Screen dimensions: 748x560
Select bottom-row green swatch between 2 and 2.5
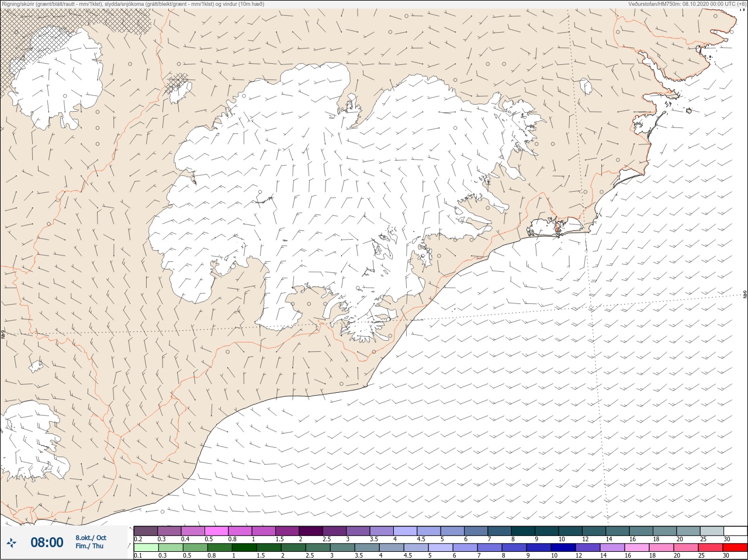click(293, 548)
